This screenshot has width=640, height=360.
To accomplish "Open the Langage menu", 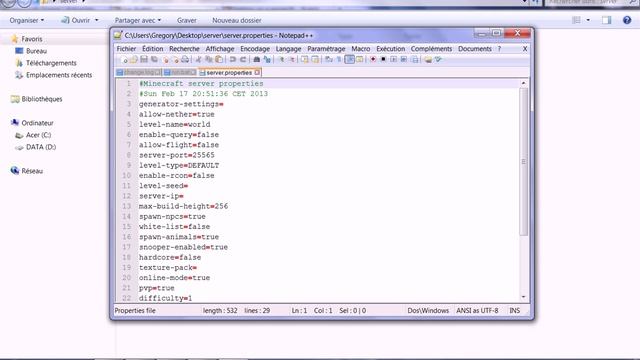I will [x=288, y=49].
